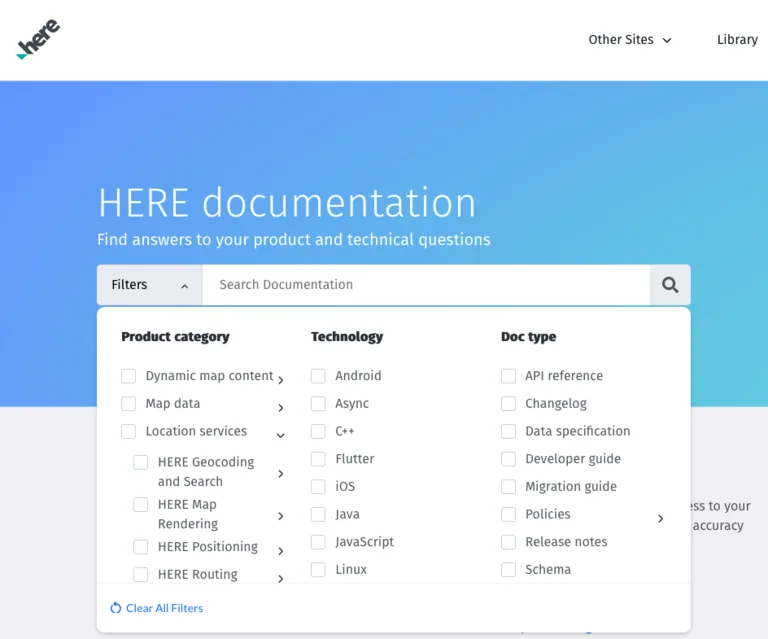Check HERE Geocoding and Search checkbox

click(141, 462)
